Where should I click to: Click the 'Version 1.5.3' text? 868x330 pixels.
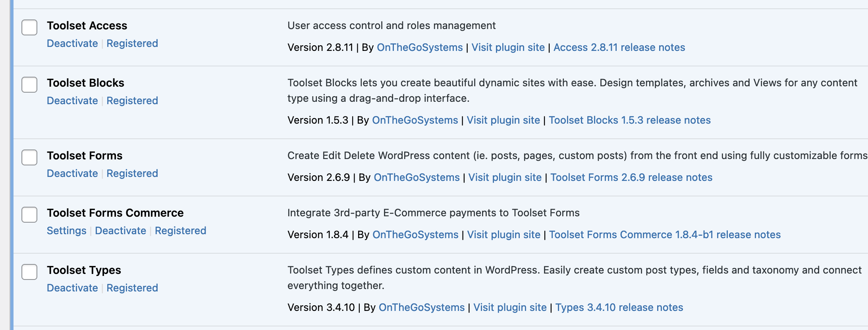click(318, 120)
